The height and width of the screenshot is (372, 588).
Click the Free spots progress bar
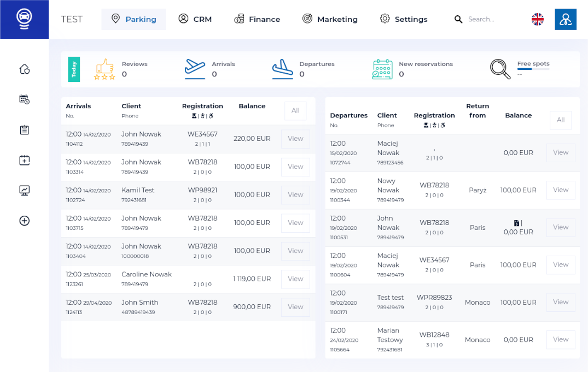click(x=533, y=69)
